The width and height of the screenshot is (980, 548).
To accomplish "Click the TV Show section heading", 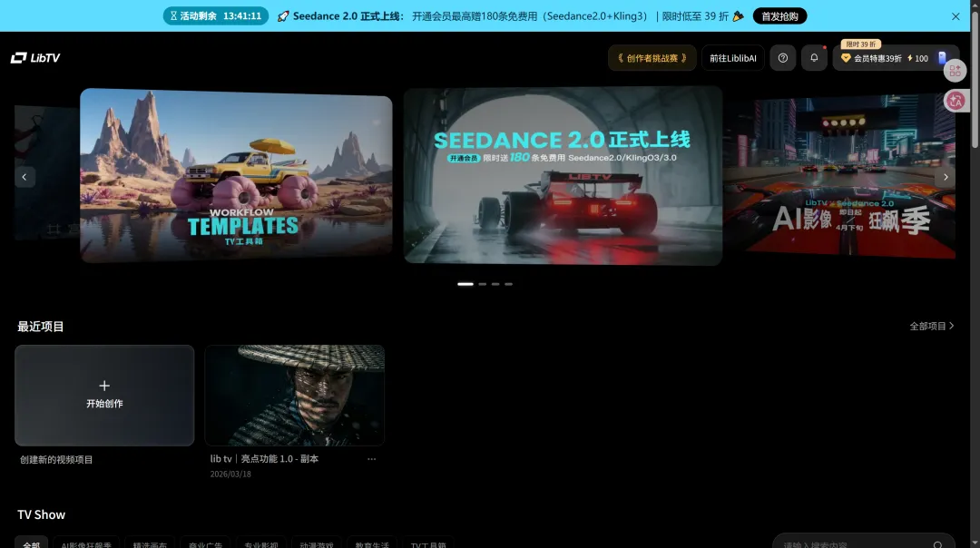I will tap(41, 514).
